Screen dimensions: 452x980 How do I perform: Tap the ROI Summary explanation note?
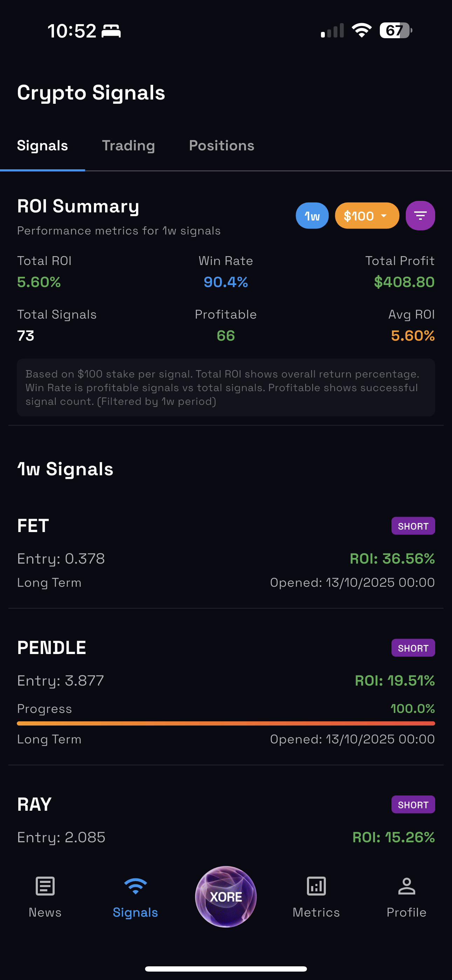click(226, 387)
